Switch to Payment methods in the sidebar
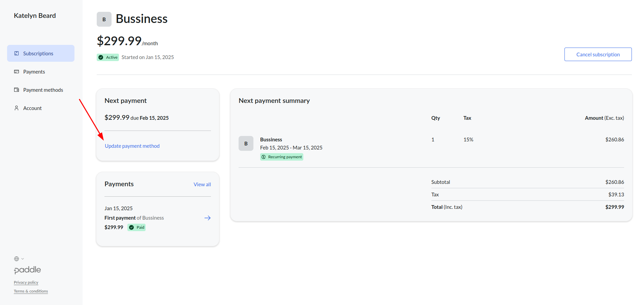This screenshot has height=305, width=644. coord(43,90)
